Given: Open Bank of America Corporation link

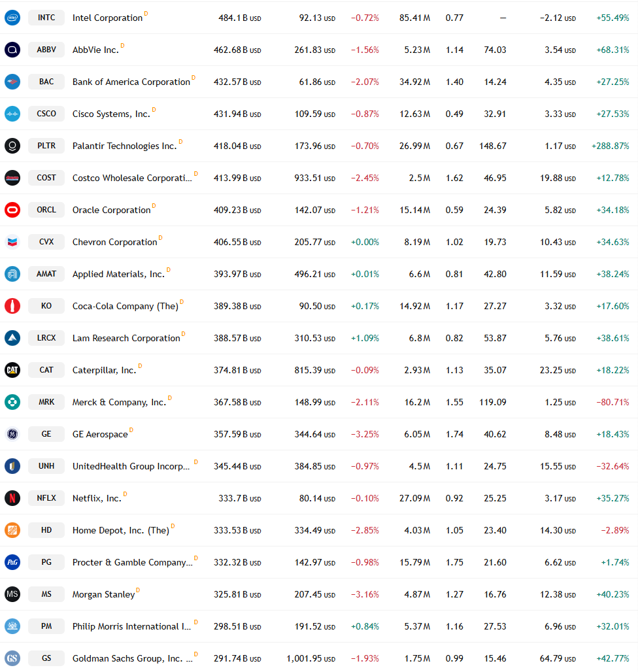Looking at the screenshot, I should pyautogui.click(x=131, y=82).
